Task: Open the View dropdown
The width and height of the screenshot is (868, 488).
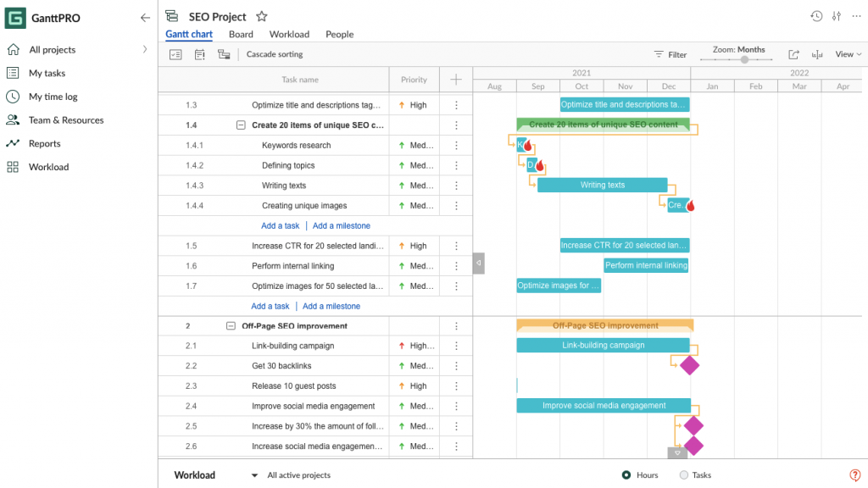Action: click(847, 53)
